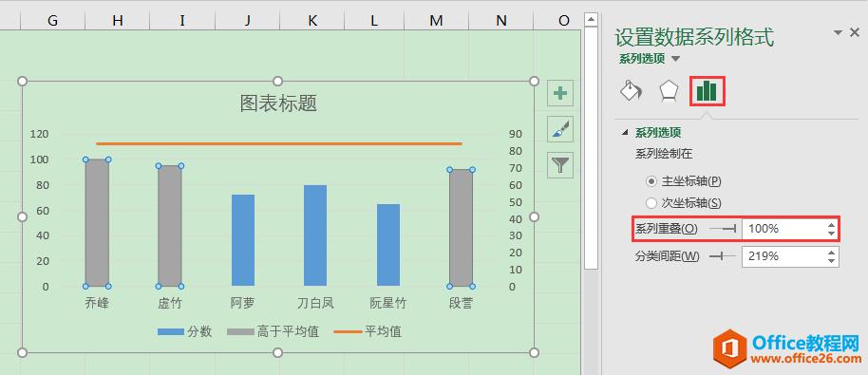Click the 分数 legend entry
868x375 pixels.
coord(185,332)
